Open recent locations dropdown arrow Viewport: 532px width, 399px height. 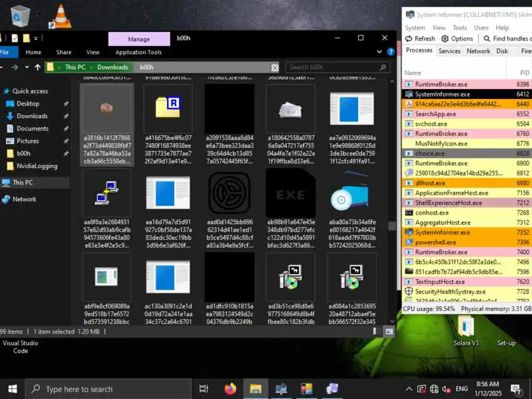pos(27,67)
